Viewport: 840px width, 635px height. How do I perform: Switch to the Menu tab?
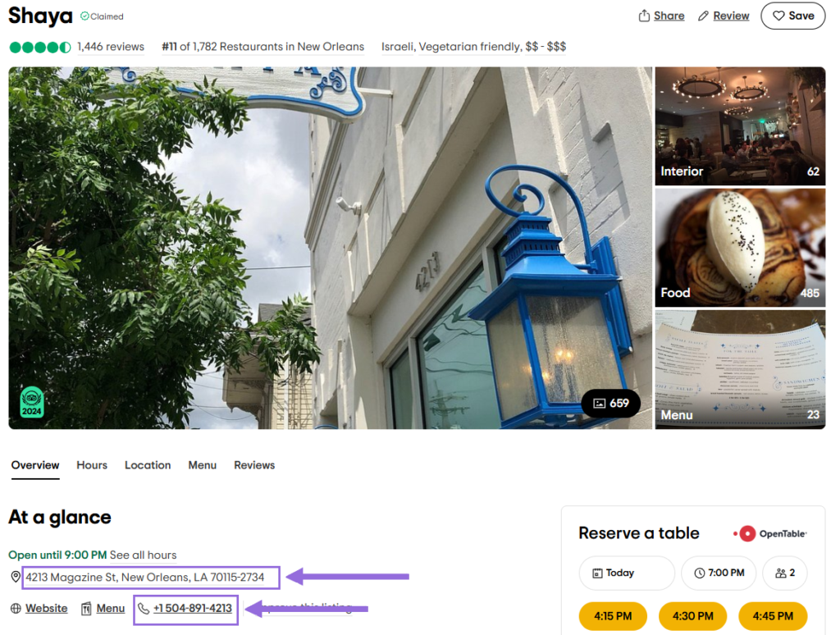[x=202, y=465]
